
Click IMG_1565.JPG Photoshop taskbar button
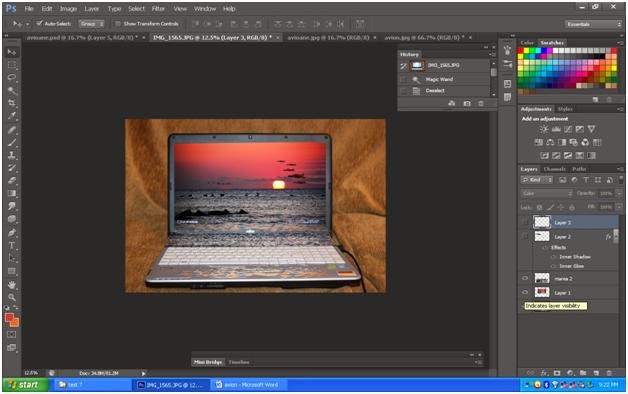(x=171, y=385)
